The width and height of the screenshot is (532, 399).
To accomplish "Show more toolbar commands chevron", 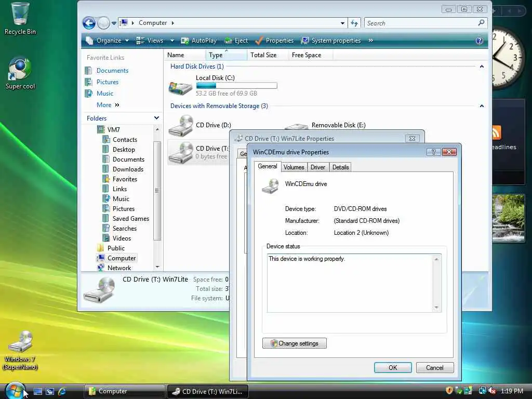I will (x=371, y=41).
